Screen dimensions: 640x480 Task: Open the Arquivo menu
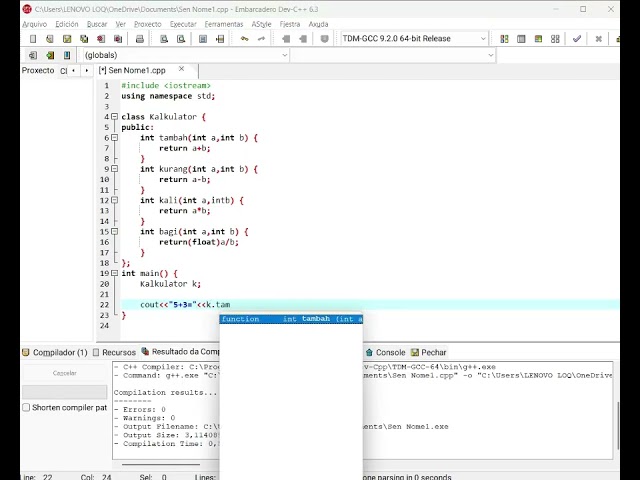point(35,24)
